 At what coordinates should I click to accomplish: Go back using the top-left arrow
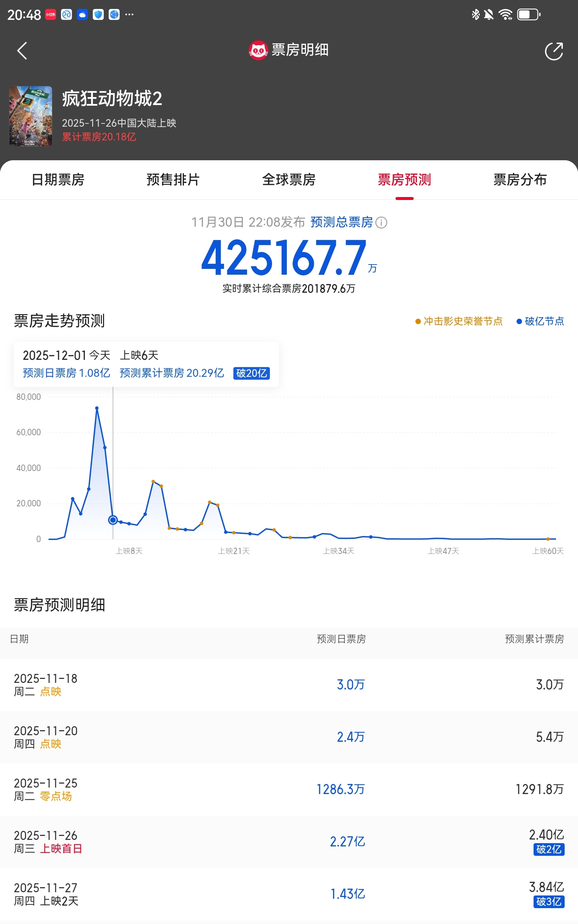(22, 51)
